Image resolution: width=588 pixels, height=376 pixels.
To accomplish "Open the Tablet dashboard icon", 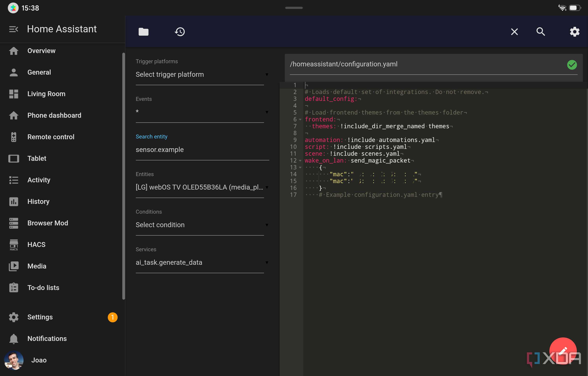I will pyautogui.click(x=14, y=158).
